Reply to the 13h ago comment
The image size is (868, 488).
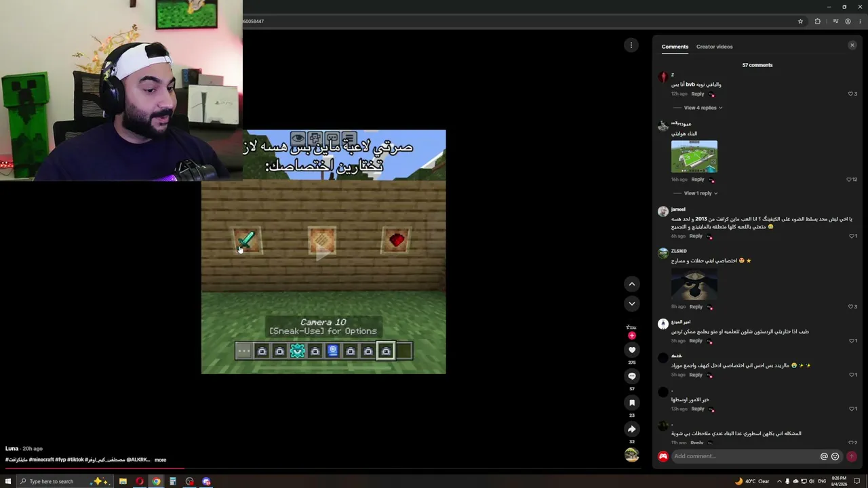coord(697,409)
